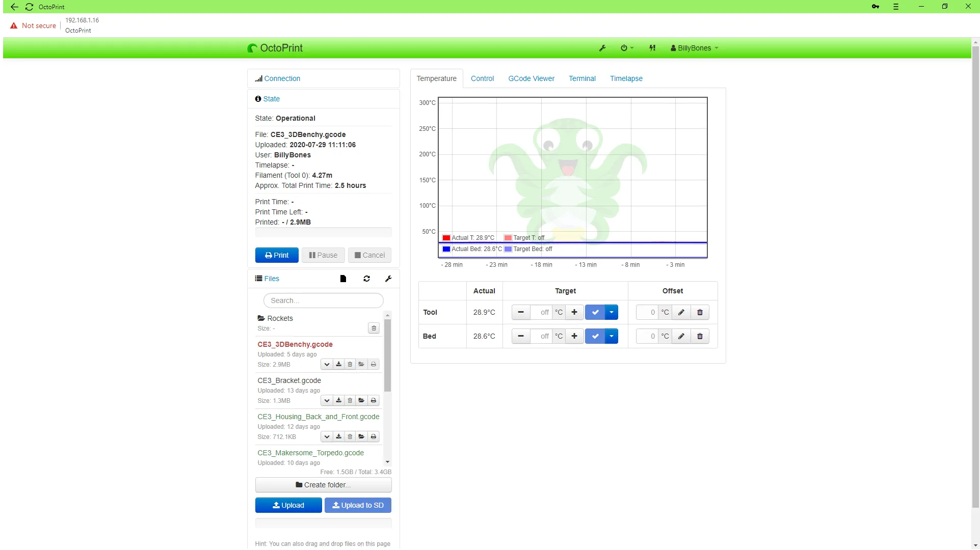This screenshot has height=550, width=980.
Task: Open the Timelapse tab
Action: click(626, 78)
